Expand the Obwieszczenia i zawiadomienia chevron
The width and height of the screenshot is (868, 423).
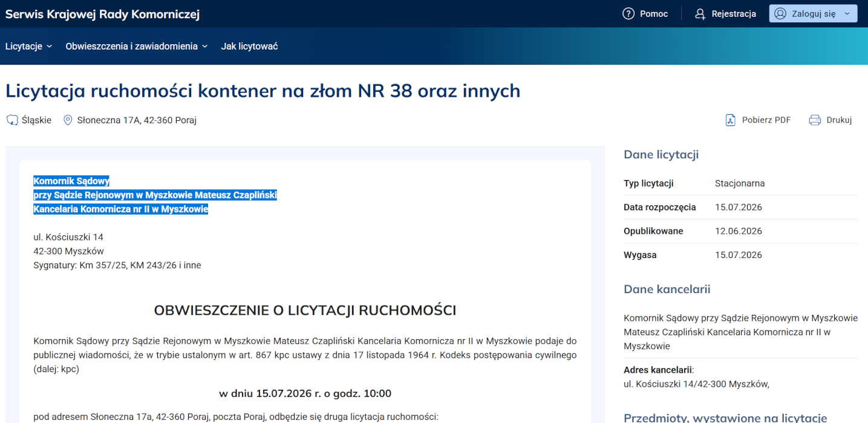(204, 47)
